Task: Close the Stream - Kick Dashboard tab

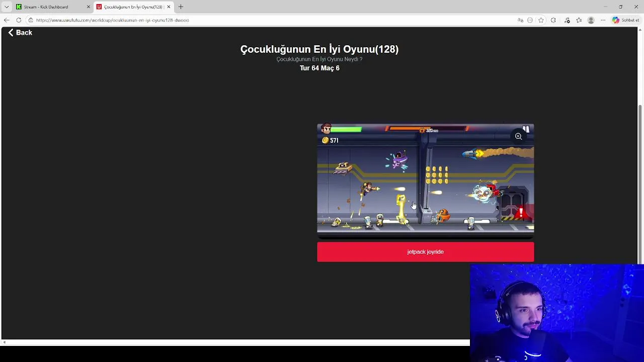Action: [x=89, y=7]
